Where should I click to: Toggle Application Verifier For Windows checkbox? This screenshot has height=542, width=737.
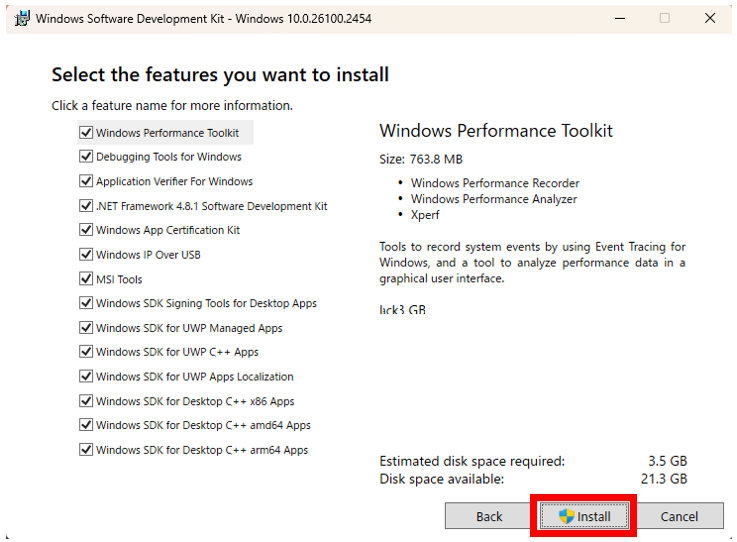pos(86,182)
